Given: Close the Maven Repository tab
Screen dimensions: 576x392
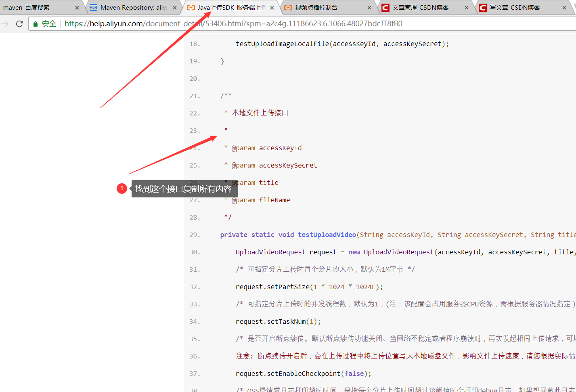Looking at the screenshot, I should [175, 8].
